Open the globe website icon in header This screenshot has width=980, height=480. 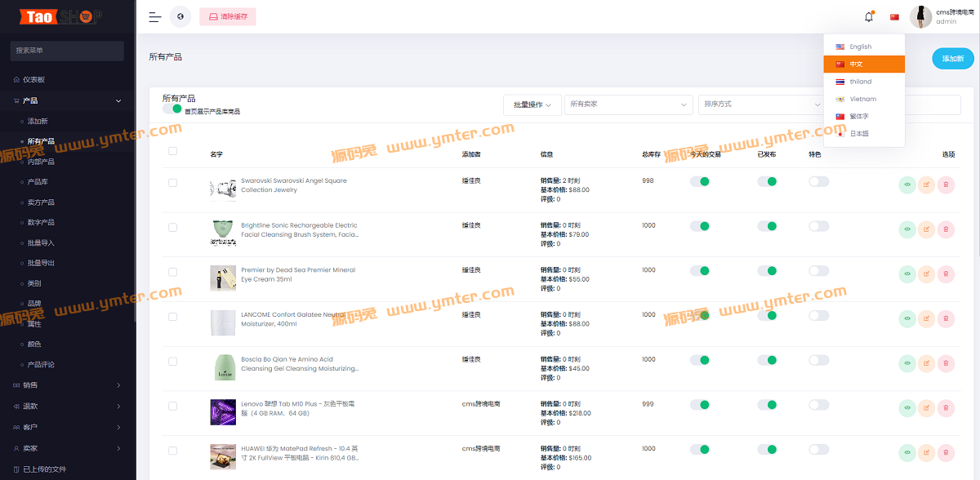point(180,16)
